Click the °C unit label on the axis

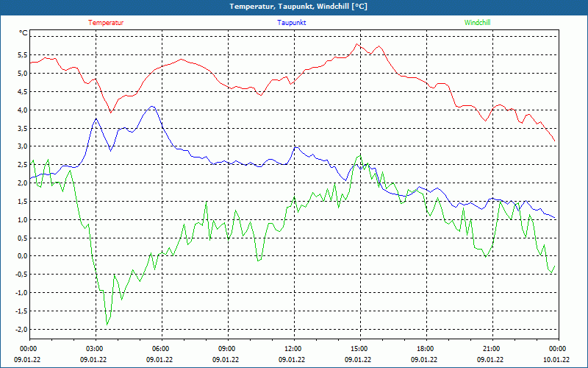(24, 33)
